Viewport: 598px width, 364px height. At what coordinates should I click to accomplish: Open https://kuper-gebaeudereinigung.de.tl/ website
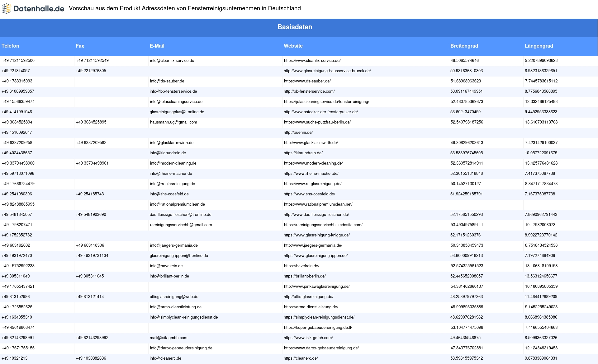pos(318,328)
